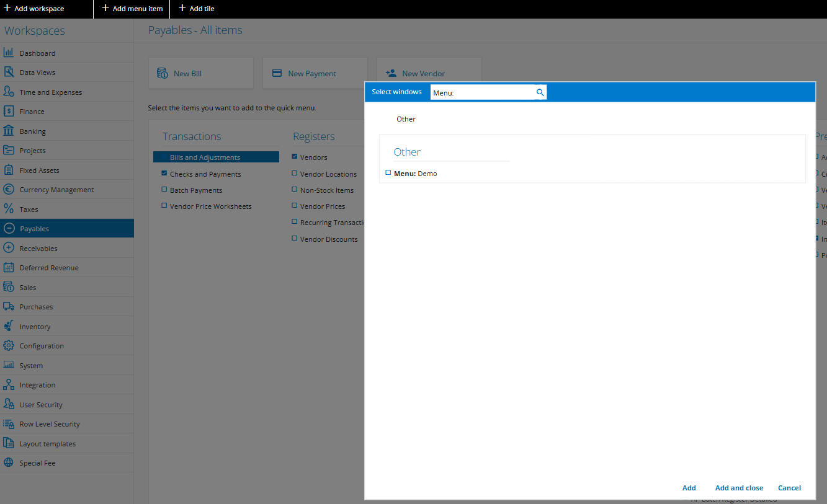The image size is (827, 504).
Task: Select the Menu: Demo checkbox
Action: (388, 173)
